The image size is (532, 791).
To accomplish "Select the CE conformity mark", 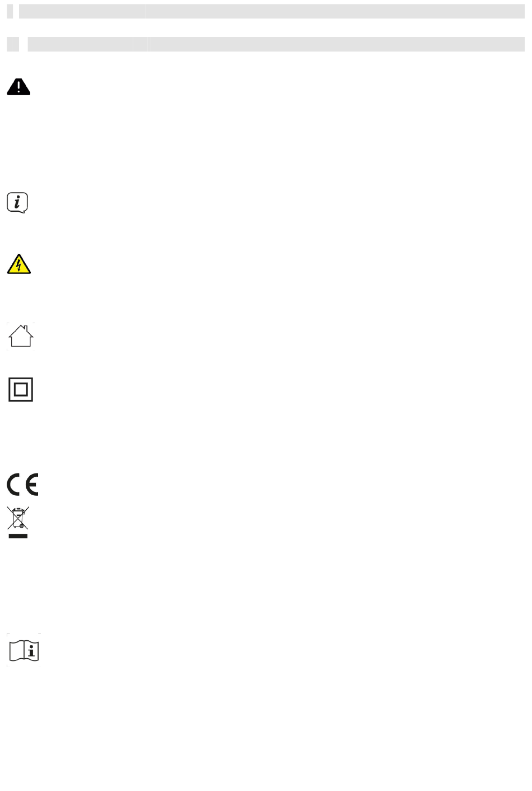I will [x=22, y=485].
